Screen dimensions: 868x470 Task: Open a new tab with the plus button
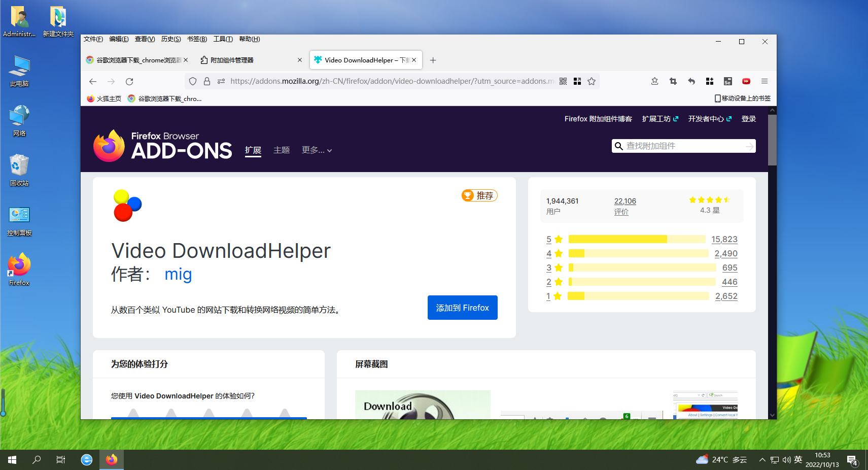433,60
